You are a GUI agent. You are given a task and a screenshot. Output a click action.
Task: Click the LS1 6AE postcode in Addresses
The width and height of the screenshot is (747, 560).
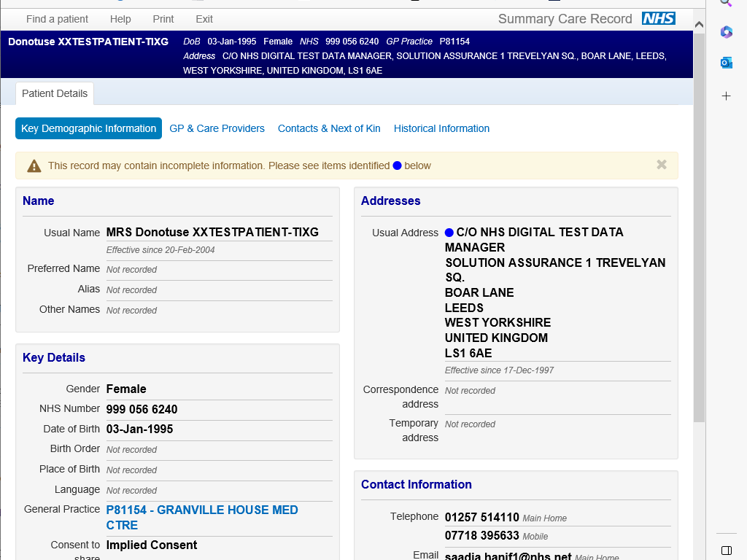[x=468, y=353]
